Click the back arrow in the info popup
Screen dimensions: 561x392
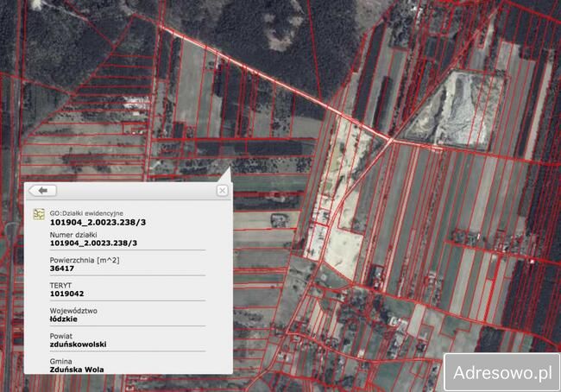42,191
